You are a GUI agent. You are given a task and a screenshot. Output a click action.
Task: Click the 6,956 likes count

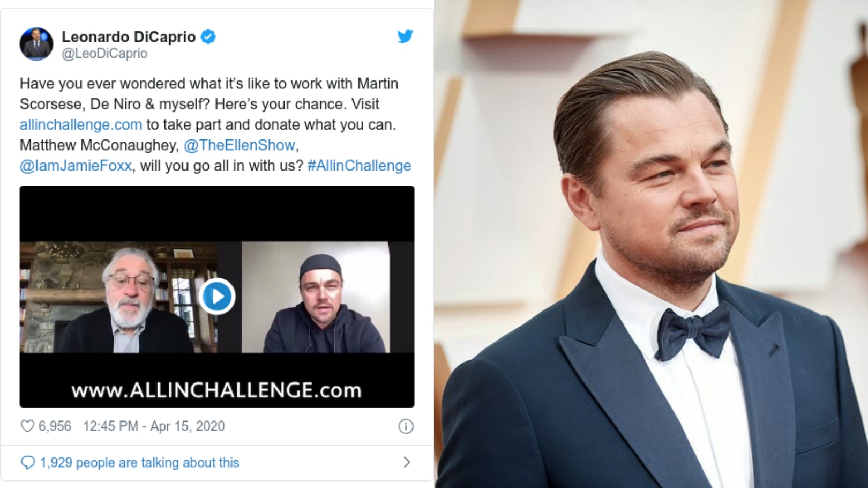55,426
